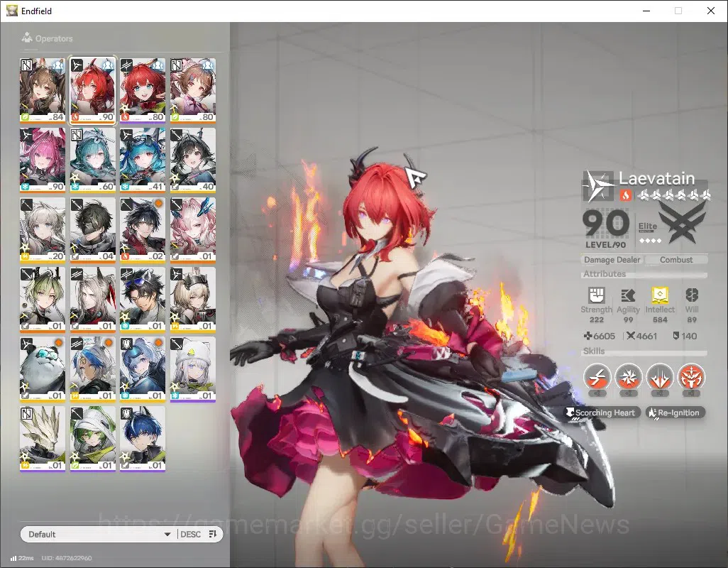Open the Scorching Heart talent

(x=602, y=413)
